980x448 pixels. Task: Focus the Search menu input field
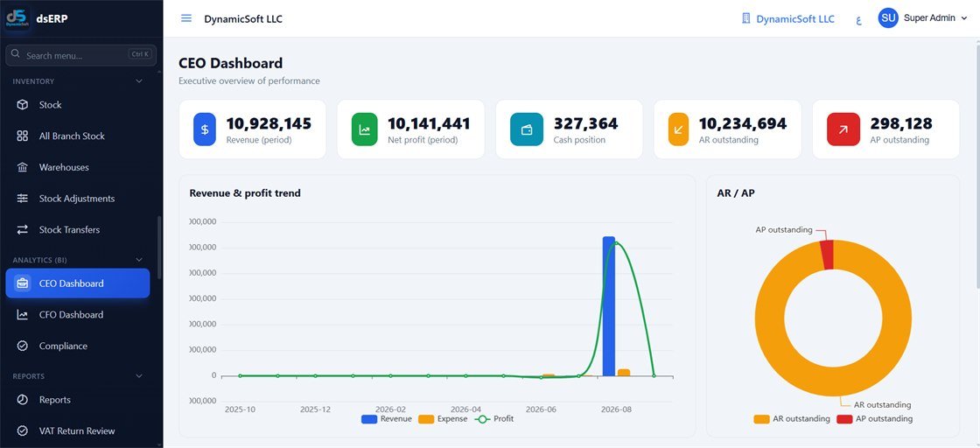pyautogui.click(x=80, y=55)
